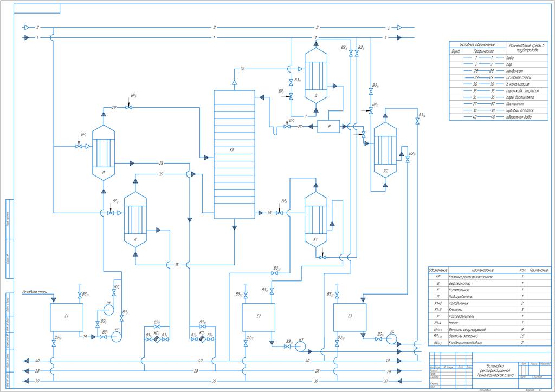Click regulating valve on line 38 before Х1
555x392 pixels.
tap(279, 213)
